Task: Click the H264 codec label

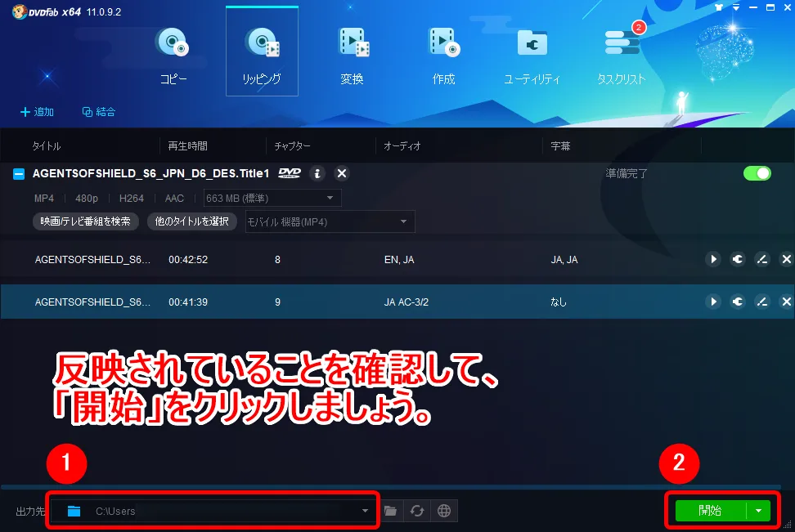Action: [132, 199]
